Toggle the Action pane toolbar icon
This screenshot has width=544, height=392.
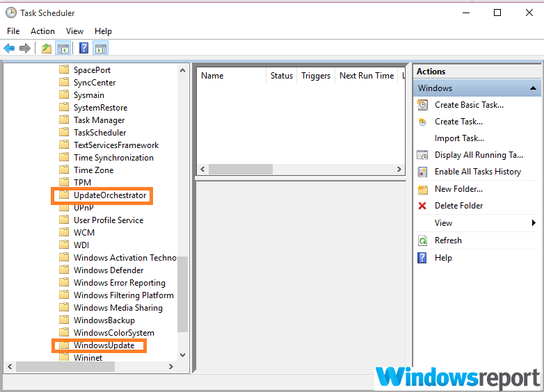pos(101,48)
